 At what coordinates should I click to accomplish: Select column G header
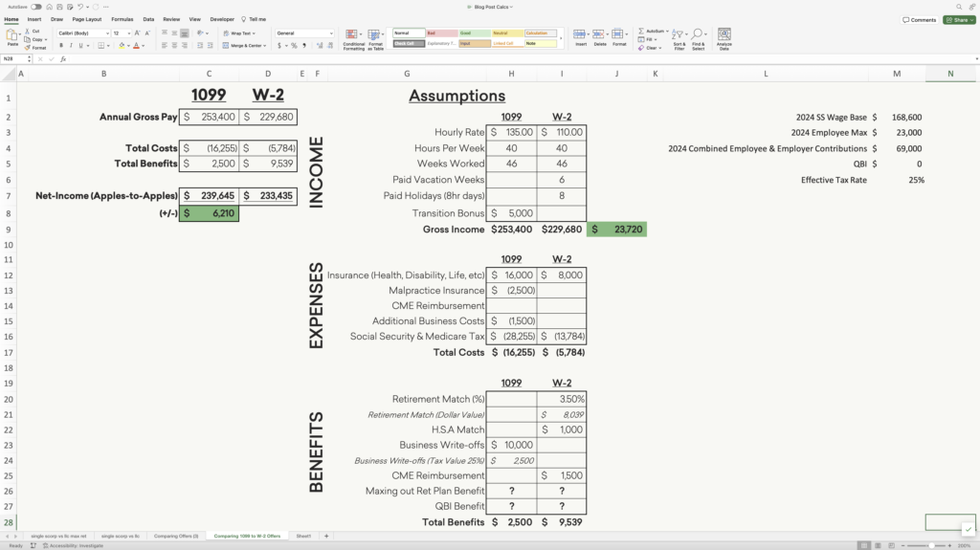click(x=407, y=74)
